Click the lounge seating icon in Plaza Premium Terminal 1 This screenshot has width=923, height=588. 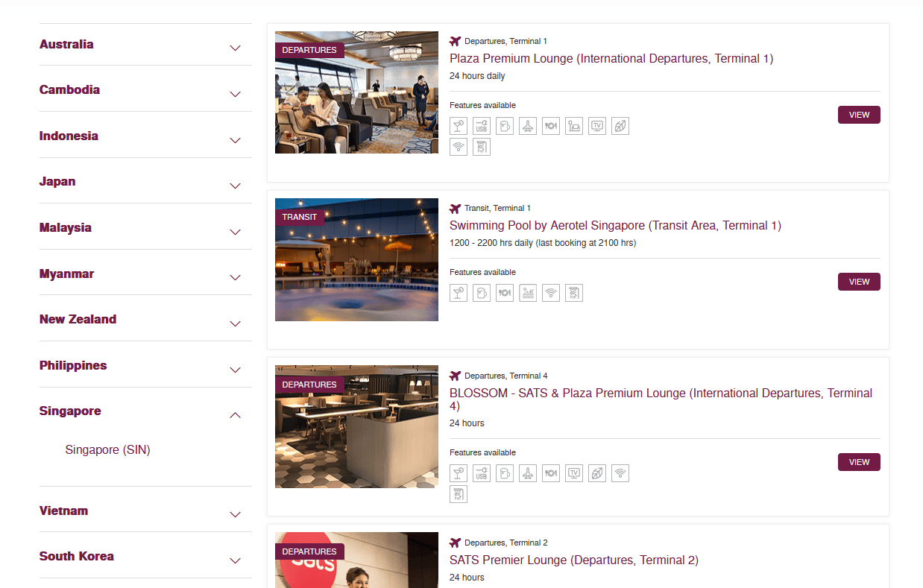click(x=574, y=126)
